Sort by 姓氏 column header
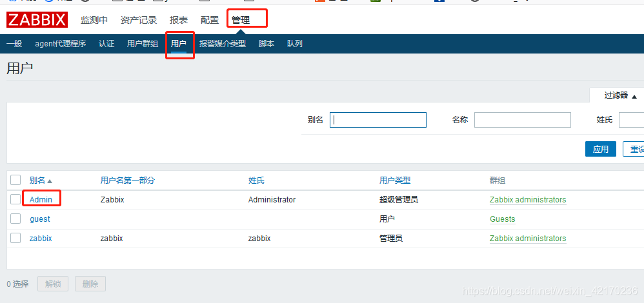Viewport: 644px width, 303px height. pos(256,181)
